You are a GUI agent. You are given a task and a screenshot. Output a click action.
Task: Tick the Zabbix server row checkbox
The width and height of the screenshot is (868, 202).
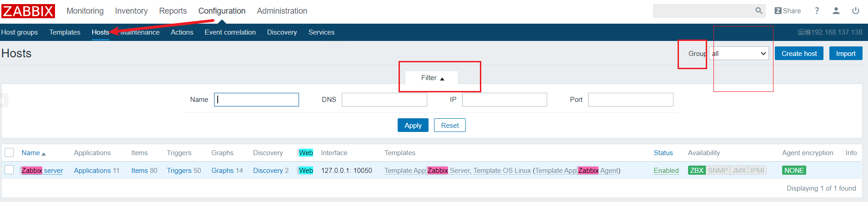pyautogui.click(x=9, y=170)
